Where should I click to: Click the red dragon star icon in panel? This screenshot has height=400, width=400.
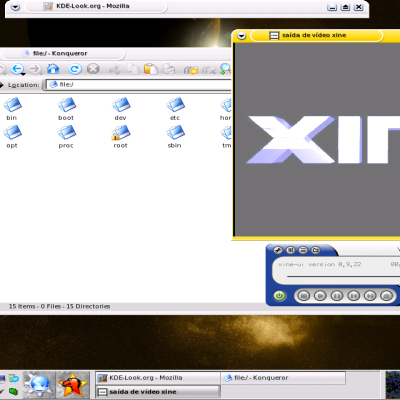[73, 385]
